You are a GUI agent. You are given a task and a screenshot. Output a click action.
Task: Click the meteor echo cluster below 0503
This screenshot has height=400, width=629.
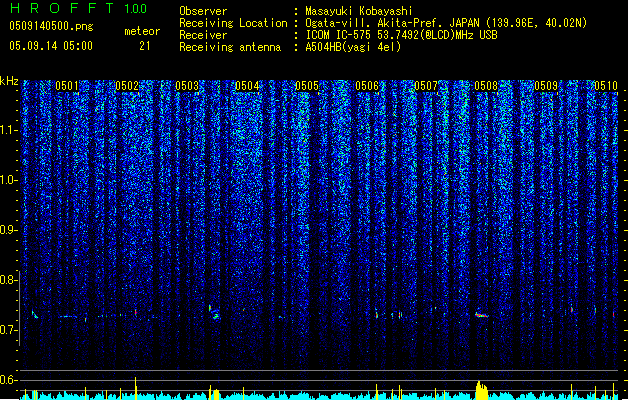point(215,312)
